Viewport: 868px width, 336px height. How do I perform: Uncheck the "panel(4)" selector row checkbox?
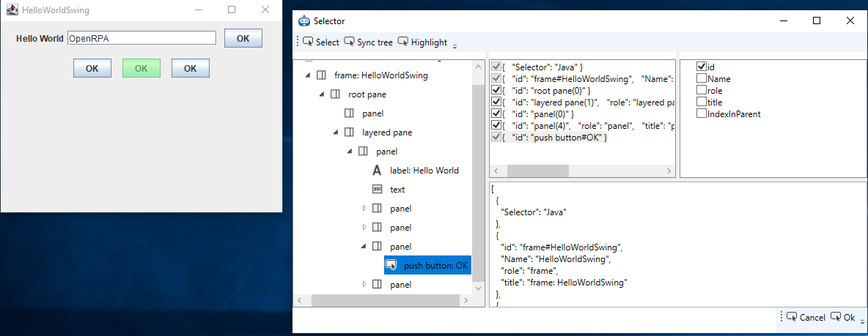[496, 125]
